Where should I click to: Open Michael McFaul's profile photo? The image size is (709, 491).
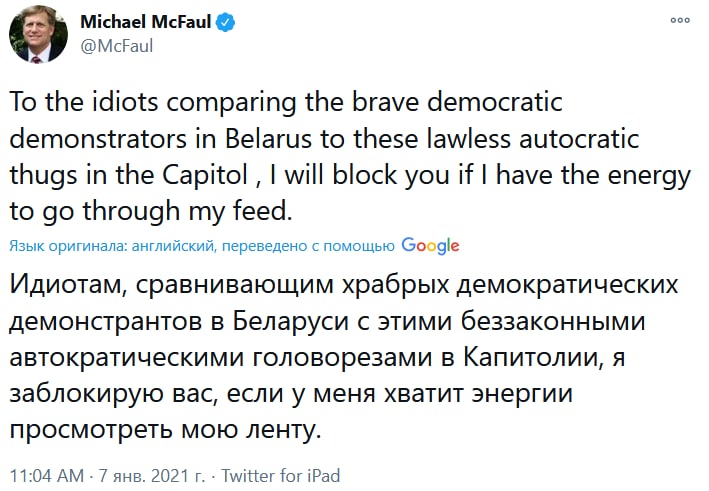[38, 34]
